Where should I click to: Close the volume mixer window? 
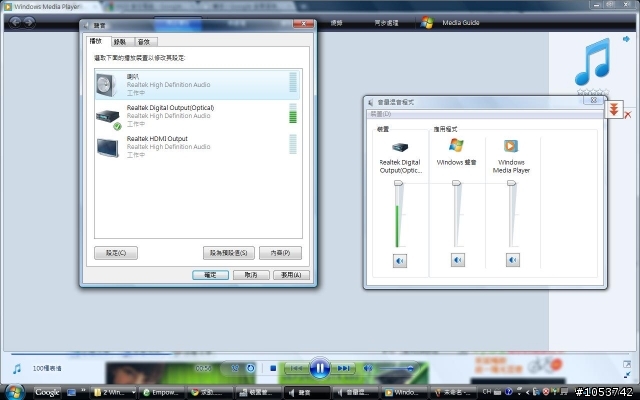click(x=593, y=100)
